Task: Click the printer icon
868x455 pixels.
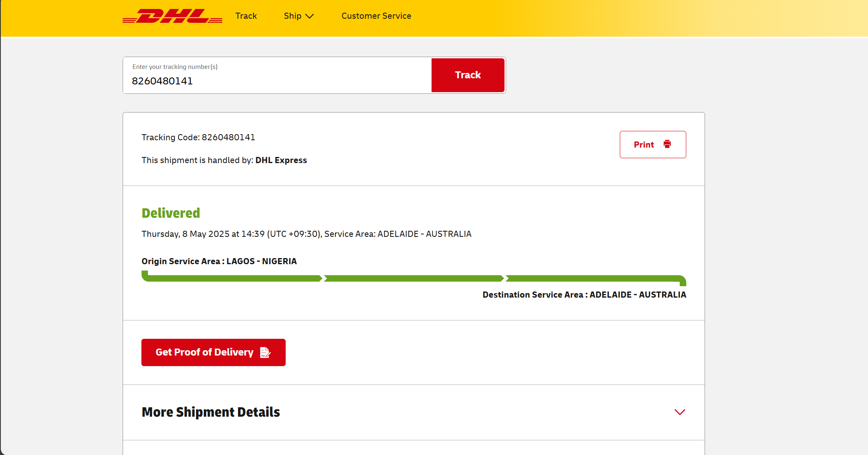Action: pyautogui.click(x=667, y=144)
